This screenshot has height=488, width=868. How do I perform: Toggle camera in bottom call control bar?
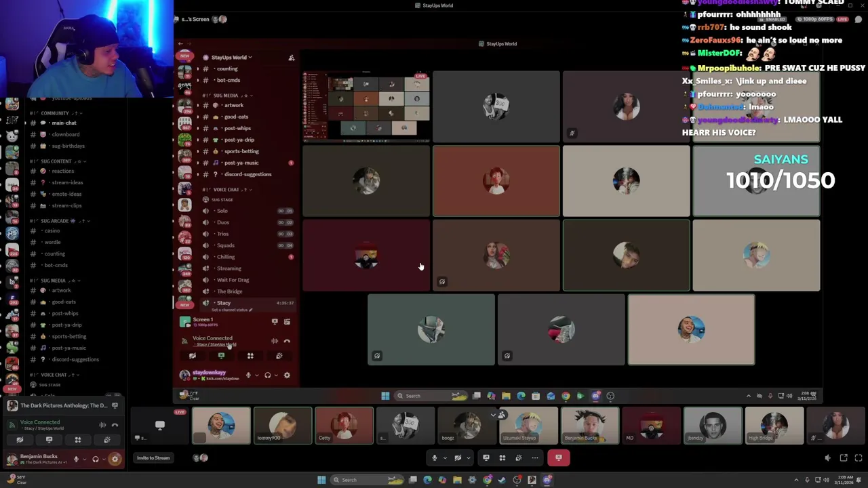click(458, 458)
